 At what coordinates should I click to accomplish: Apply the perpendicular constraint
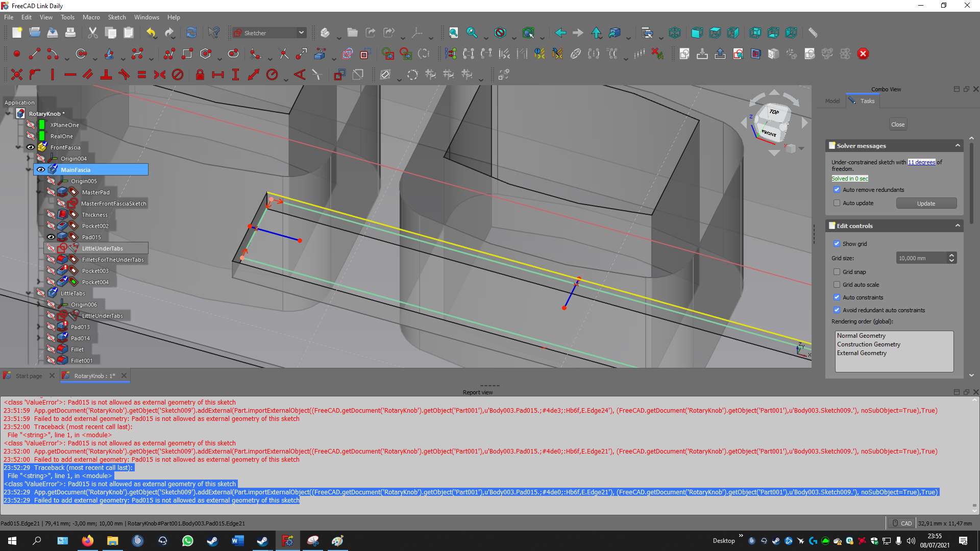click(106, 74)
